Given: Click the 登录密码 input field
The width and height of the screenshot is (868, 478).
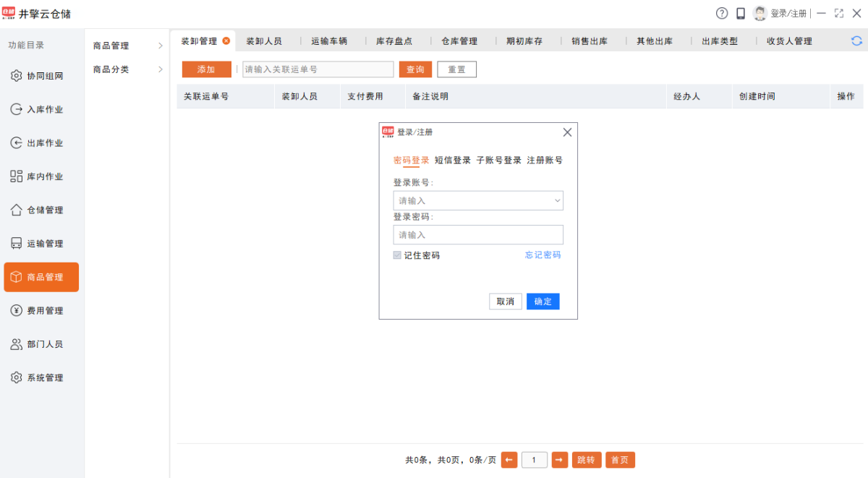Looking at the screenshot, I should pyautogui.click(x=478, y=235).
